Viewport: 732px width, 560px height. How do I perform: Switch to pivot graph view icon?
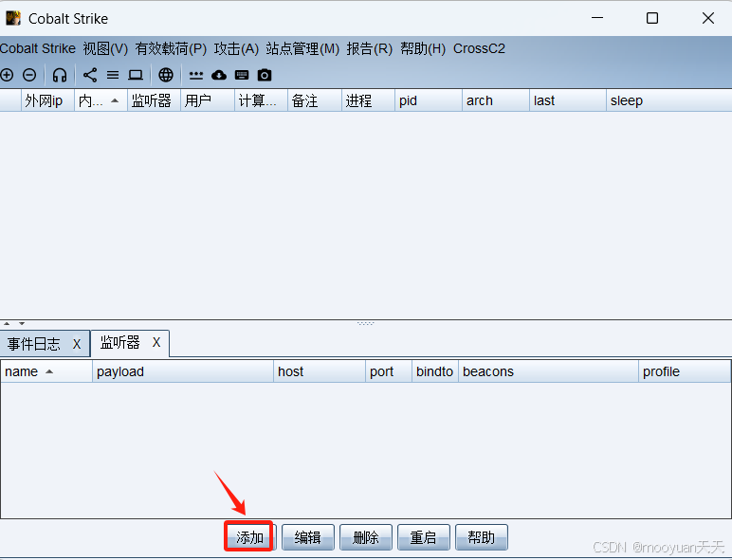90,75
